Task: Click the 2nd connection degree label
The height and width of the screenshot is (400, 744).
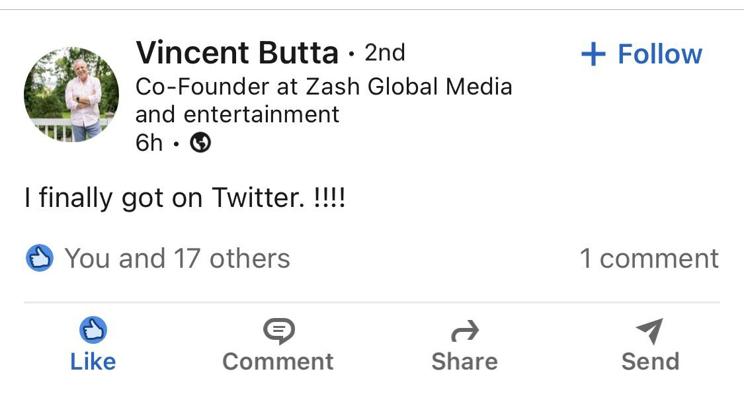Action: coord(384,52)
